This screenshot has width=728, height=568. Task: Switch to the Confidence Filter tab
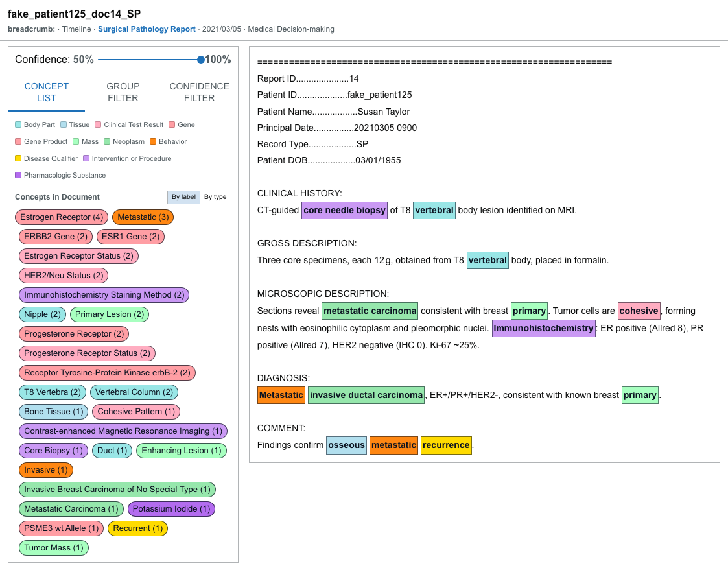point(199,92)
